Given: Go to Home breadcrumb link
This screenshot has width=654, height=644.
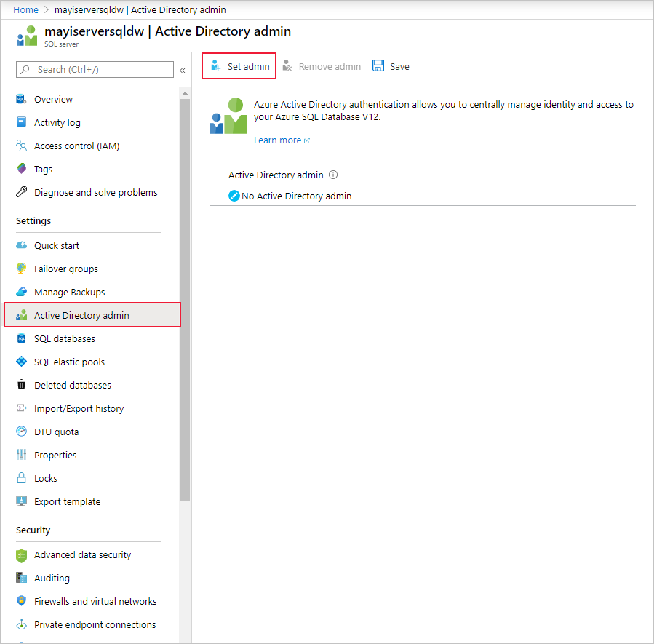Looking at the screenshot, I should coord(25,9).
